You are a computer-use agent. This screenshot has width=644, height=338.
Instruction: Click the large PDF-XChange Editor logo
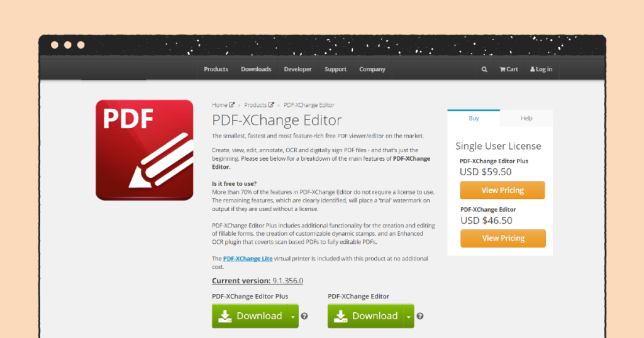coord(145,150)
